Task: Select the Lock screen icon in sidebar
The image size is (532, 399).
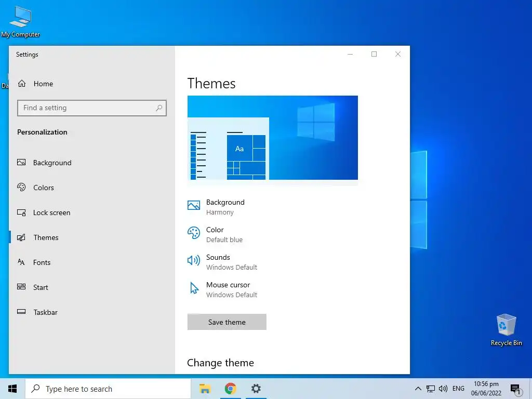Action: pyautogui.click(x=21, y=212)
